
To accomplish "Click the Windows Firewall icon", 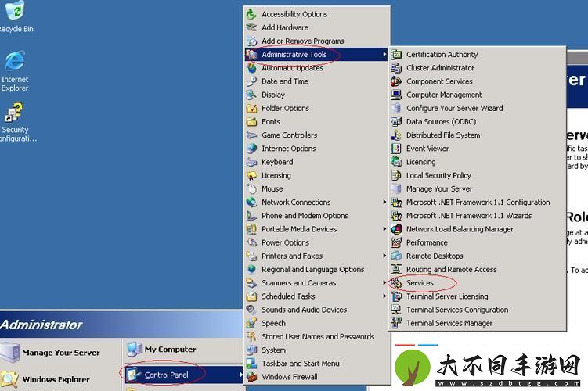I will tap(251, 377).
